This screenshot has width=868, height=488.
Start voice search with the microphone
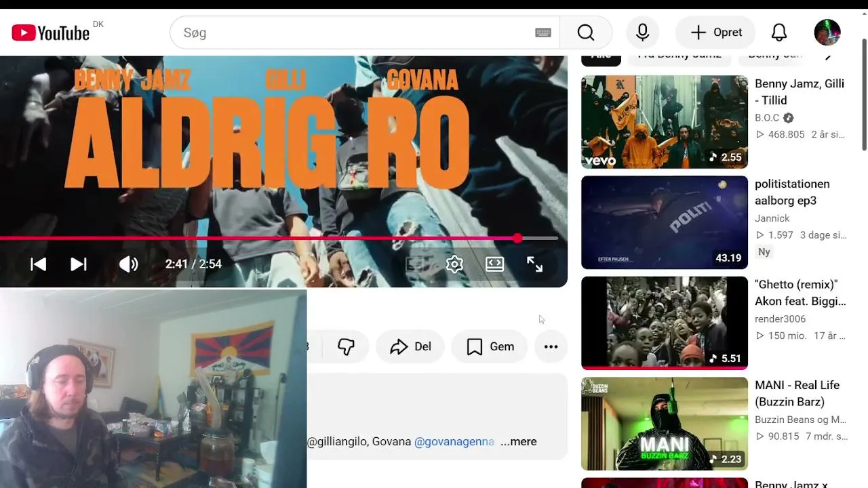coord(642,33)
